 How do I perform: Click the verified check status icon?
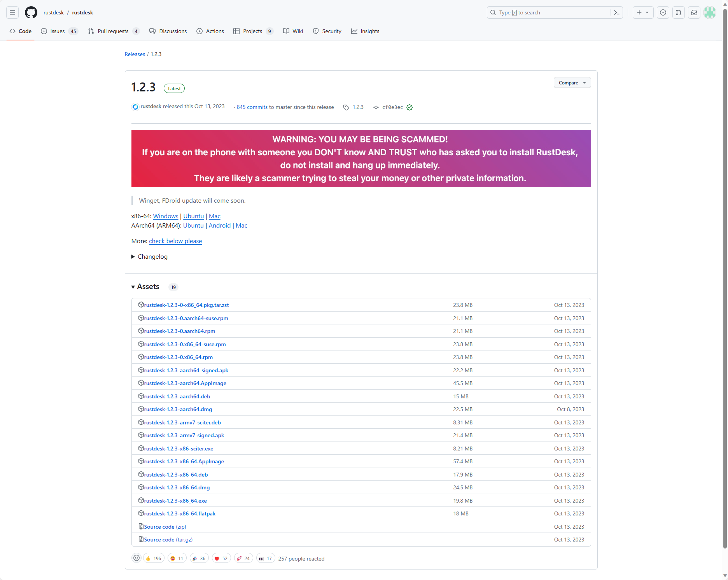[409, 107]
